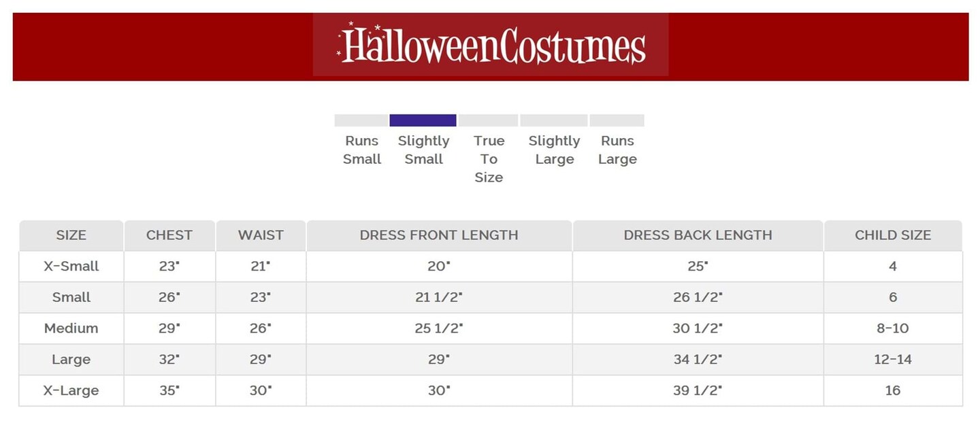Select the DRESS FRONT LENGTH header
The height and width of the screenshot is (425, 980).
tap(439, 235)
